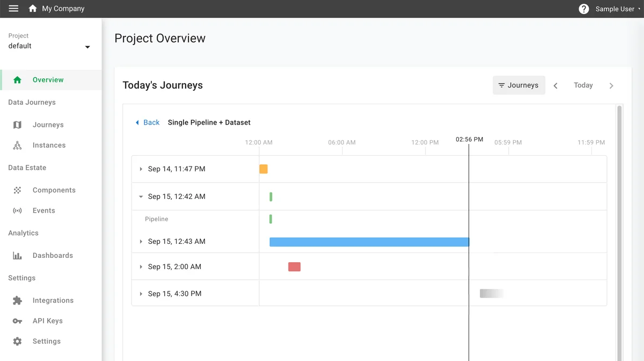Click the home icon beside My Company
This screenshot has height=361, width=644.
(33, 9)
